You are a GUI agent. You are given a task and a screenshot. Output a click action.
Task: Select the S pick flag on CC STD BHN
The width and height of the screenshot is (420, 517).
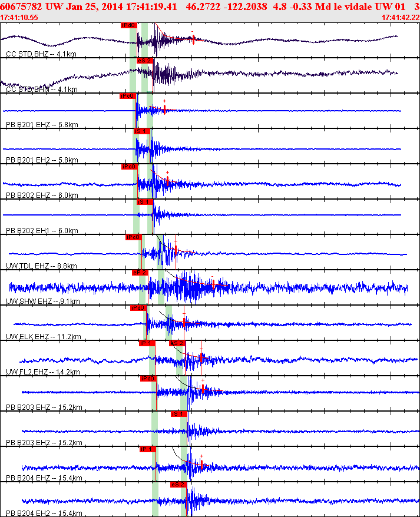click(x=145, y=60)
